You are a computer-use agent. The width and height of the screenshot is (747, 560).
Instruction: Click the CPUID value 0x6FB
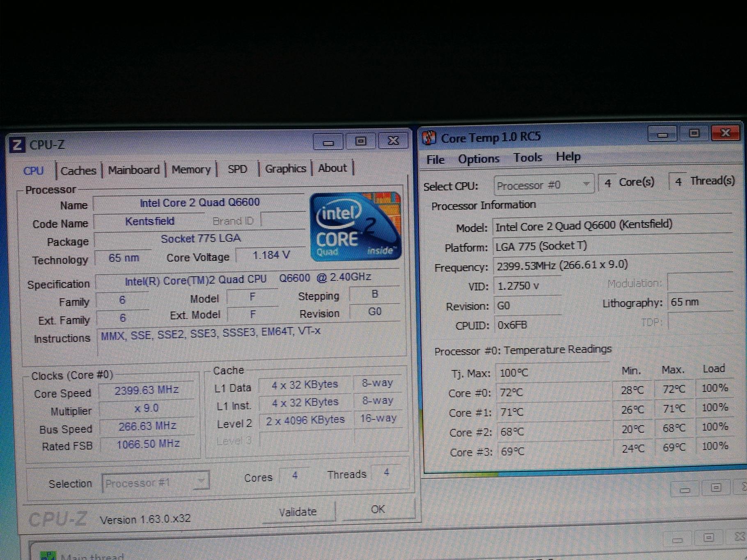512,325
